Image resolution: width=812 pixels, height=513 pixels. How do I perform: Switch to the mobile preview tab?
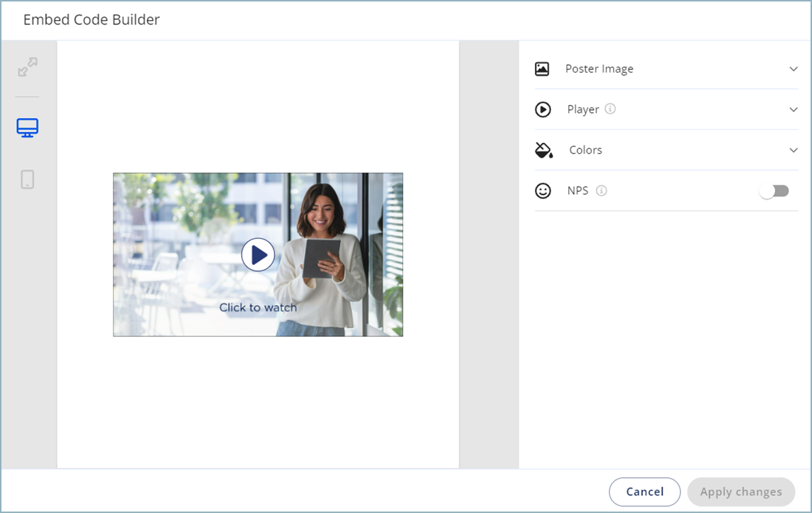click(x=27, y=179)
